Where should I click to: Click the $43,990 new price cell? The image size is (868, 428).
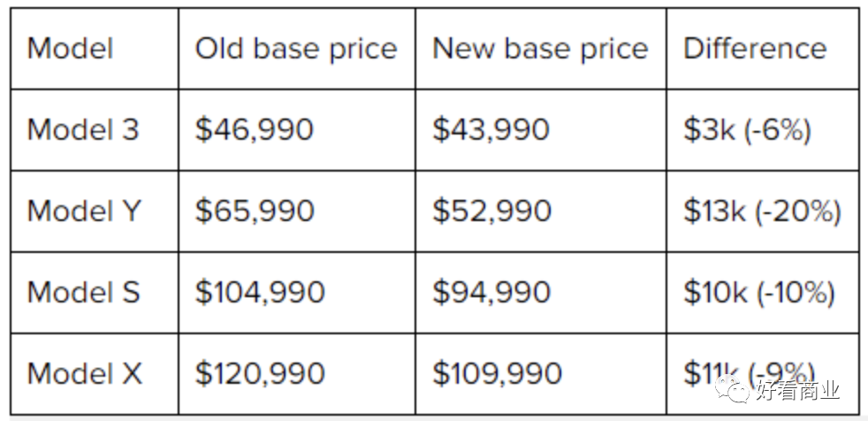point(491,130)
